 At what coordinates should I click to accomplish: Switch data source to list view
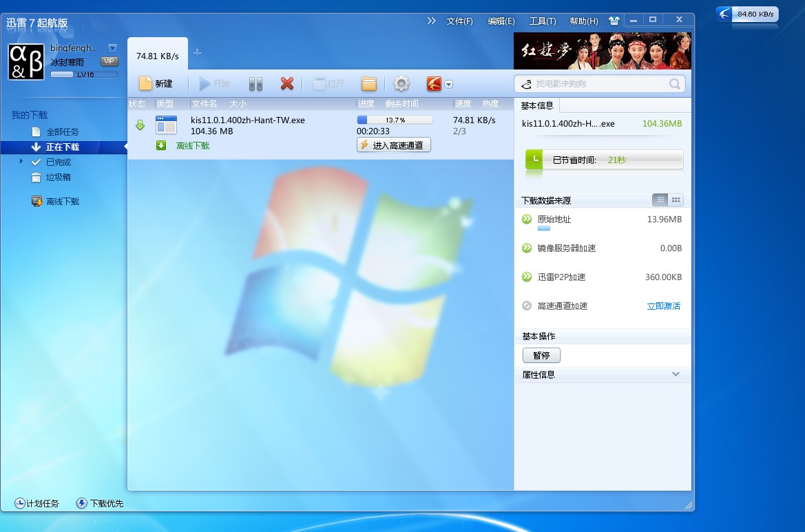[x=660, y=200]
